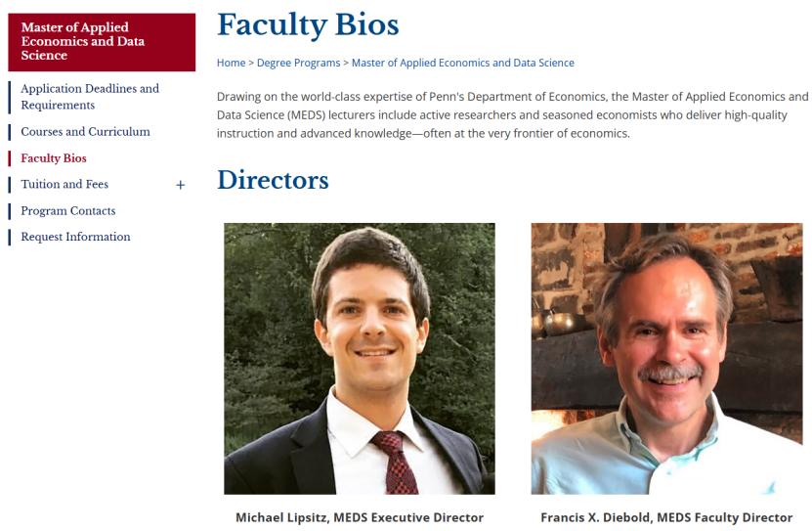812x531 pixels.
Task: Click the first breadcrumb separator arrow
Action: pyautogui.click(x=251, y=63)
